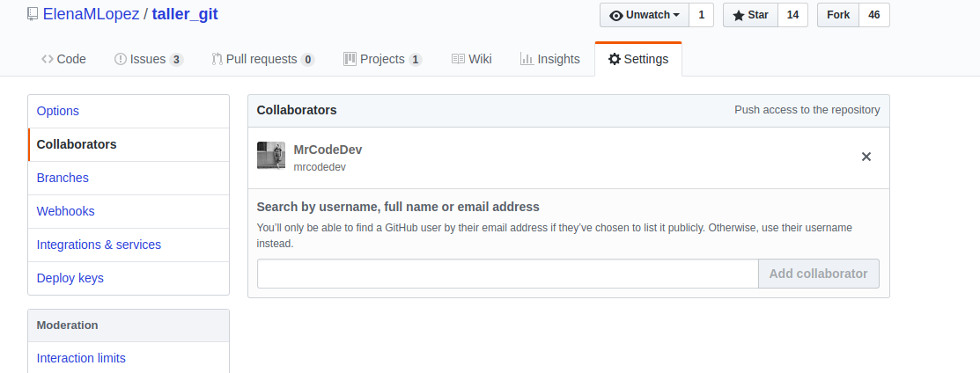This screenshot has height=373, width=980.
Task: Switch to the Code tab
Action: 63,59
